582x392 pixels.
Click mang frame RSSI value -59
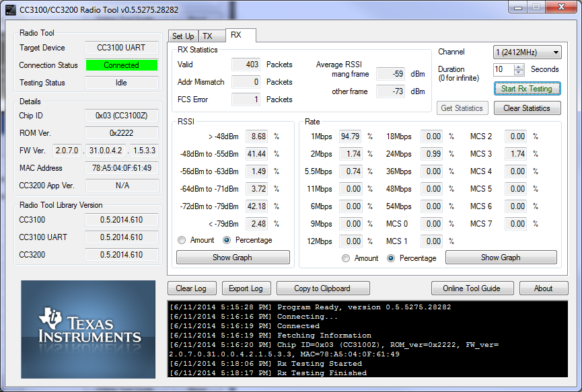(x=390, y=74)
